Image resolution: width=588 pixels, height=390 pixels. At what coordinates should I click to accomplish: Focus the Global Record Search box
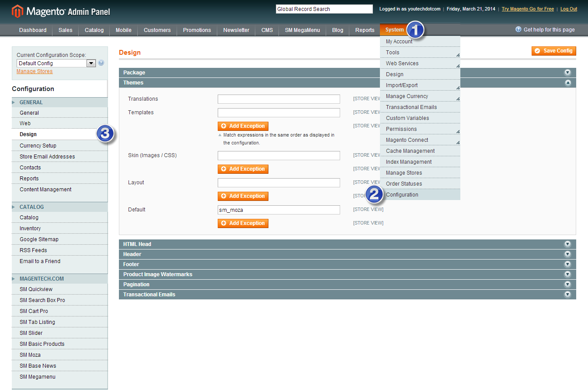(x=324, y=9)
